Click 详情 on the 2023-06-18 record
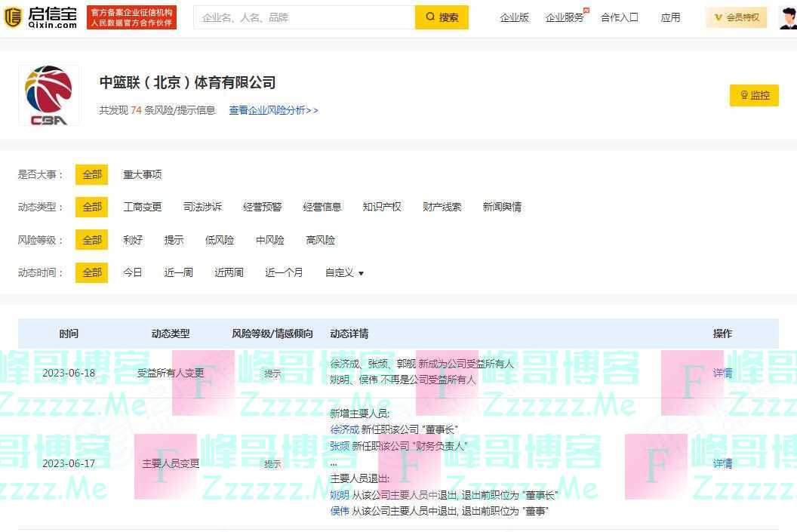 (722, 373)
